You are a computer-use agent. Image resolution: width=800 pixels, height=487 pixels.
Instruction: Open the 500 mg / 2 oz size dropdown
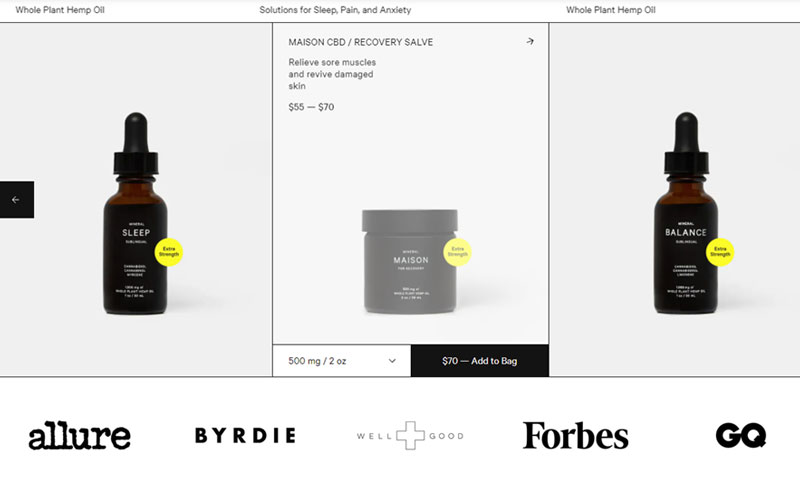click(342, 361)
